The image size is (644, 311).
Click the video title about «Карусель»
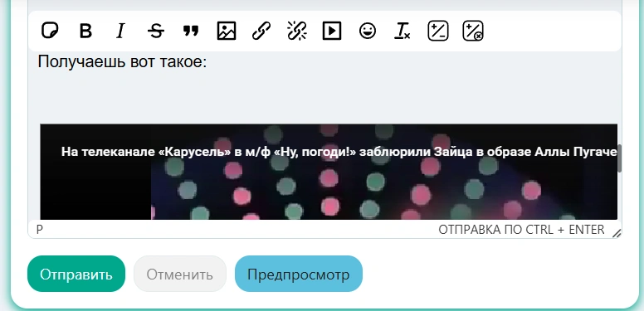[x=339, y=152]
